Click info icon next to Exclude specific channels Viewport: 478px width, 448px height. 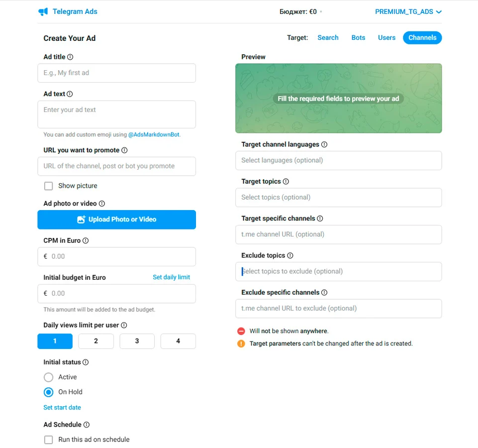click(x=324, y=292)
